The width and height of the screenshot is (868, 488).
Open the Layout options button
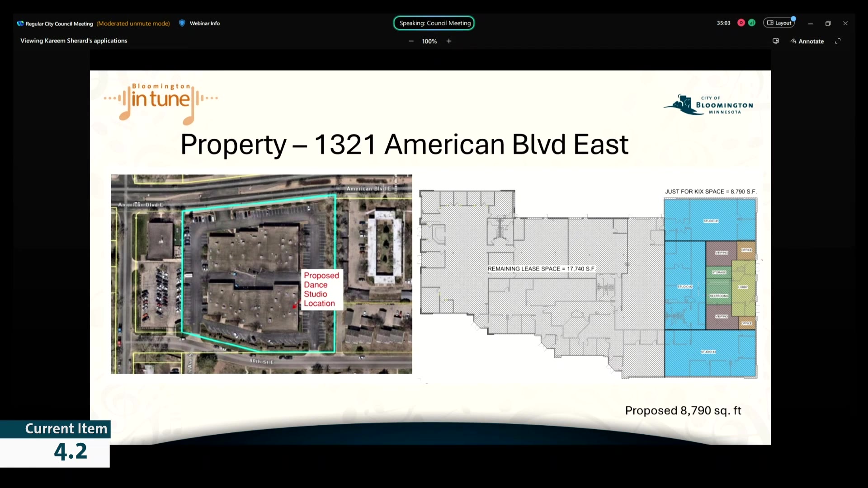[x=779, y=23]
